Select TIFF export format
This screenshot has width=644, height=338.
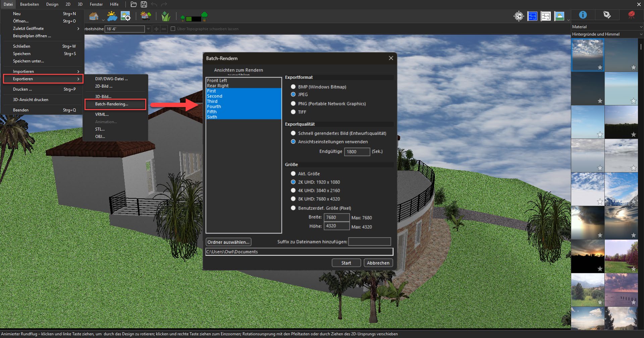point(293,112)
